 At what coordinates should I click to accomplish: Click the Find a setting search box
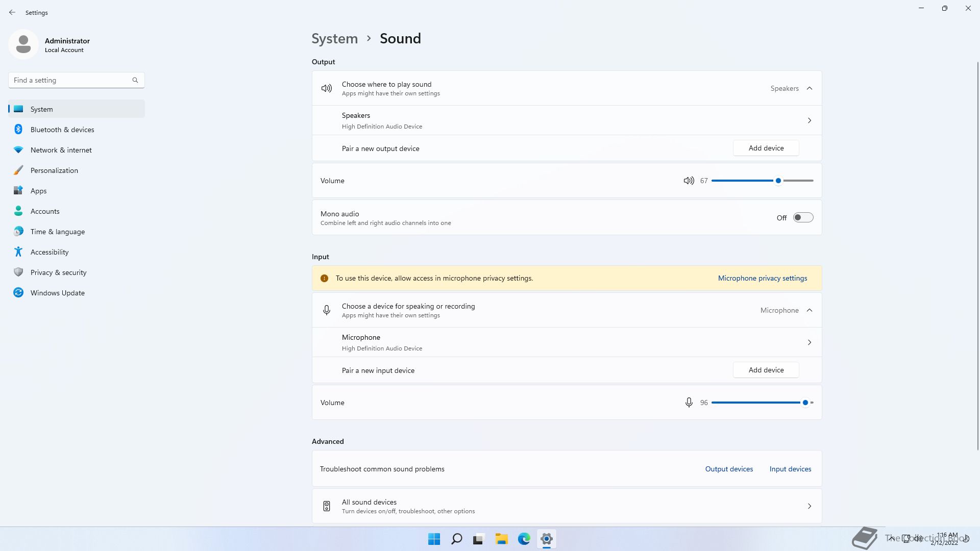pos(77,80)
